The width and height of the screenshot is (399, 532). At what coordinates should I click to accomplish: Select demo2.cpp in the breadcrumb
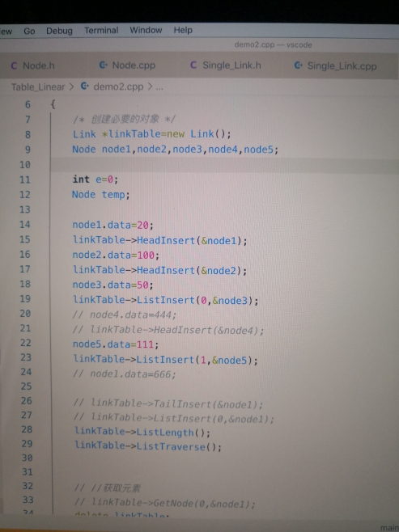[x=118, y=87]
